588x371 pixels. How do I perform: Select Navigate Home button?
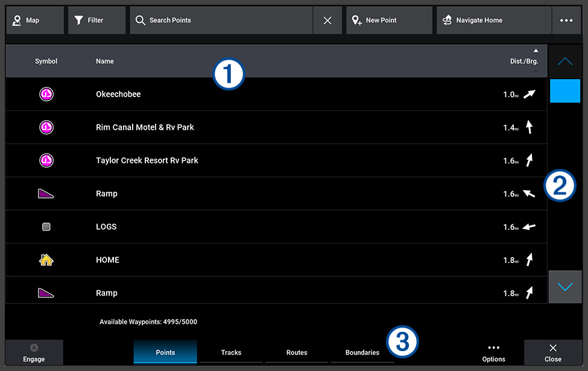click(494, 21)
